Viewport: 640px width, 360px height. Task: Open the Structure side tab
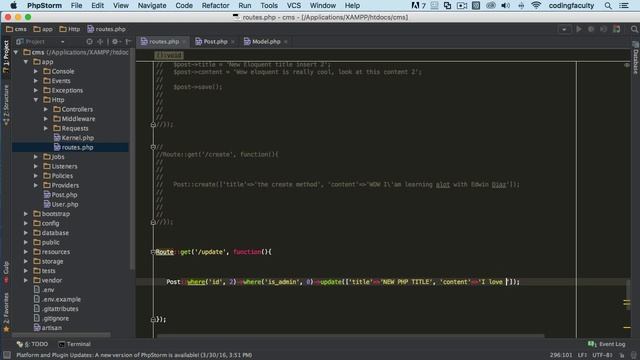(6, 104)
